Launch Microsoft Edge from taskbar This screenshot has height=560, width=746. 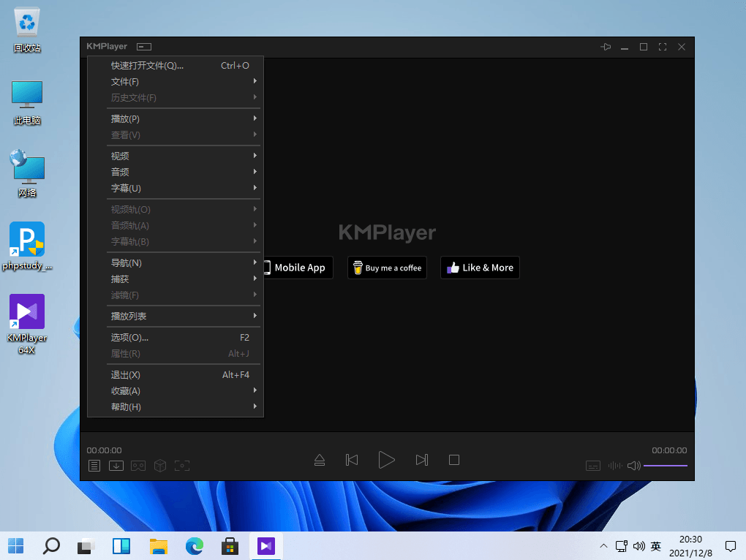(x=194, y=545)
